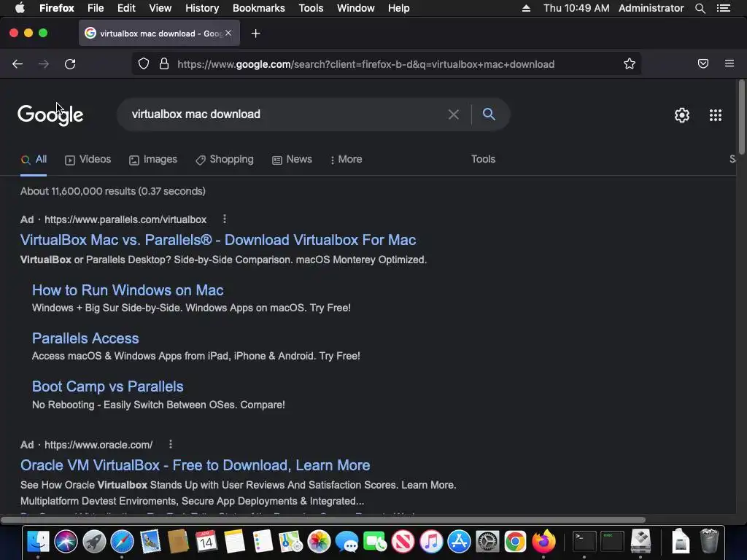
Task: Open the Parallels Access link
Action: pos(85,338)
